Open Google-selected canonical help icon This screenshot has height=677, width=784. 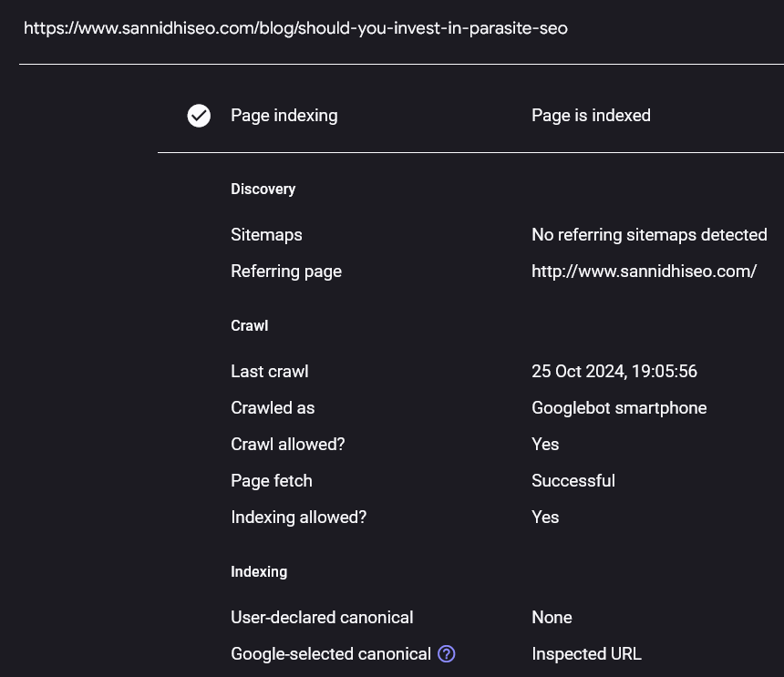447,653
